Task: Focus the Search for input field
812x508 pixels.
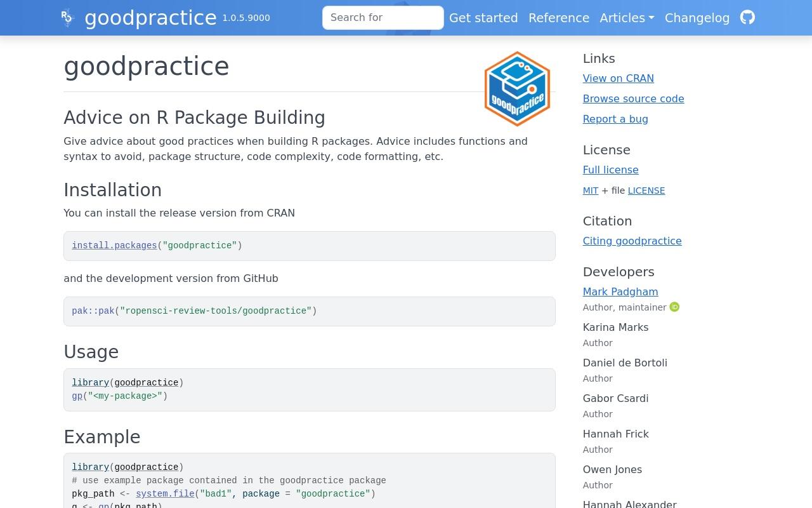Action: [383, 18]
